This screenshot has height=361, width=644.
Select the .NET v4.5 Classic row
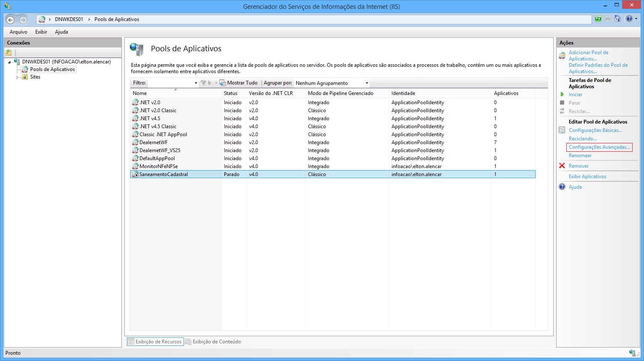pos(333,126)
